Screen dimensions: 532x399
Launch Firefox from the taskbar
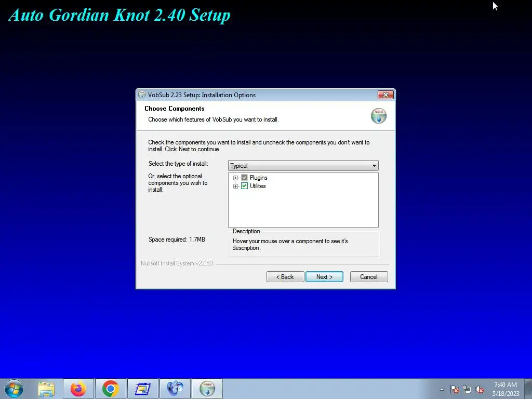click(x=78, y=389)
